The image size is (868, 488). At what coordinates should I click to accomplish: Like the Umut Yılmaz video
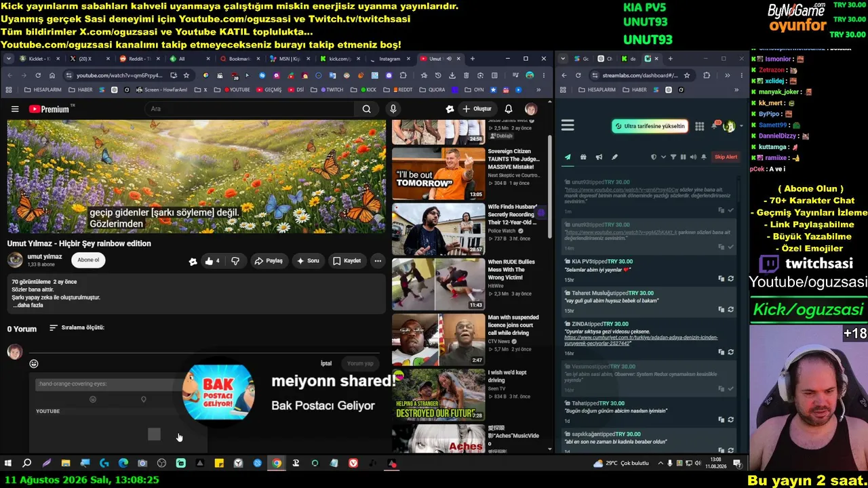point(212,261)
